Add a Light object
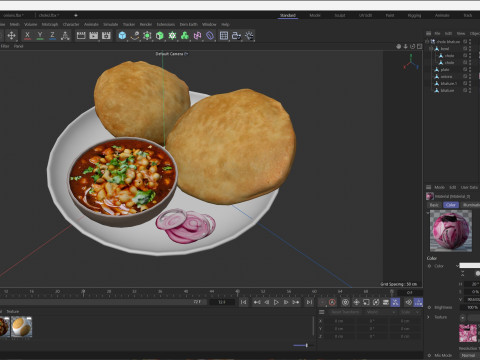This screenshot has height=360, width=480. [249, 36]
